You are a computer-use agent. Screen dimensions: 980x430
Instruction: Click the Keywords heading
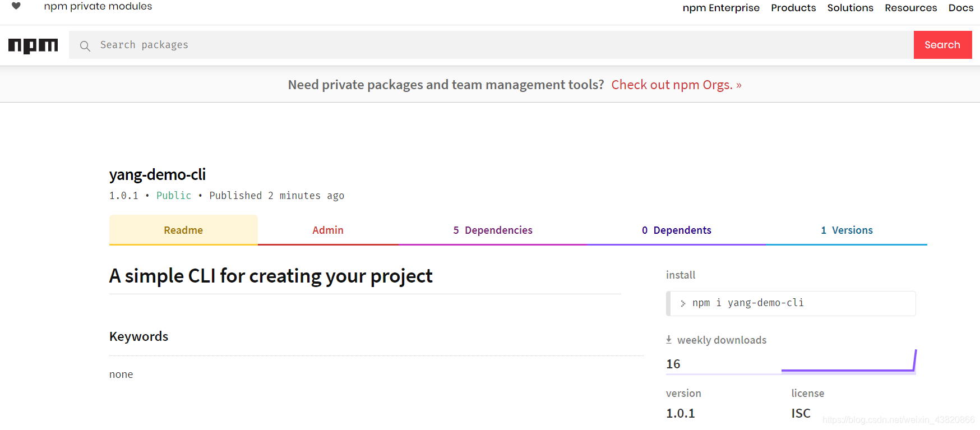pyautogui.click(x=138, y=336)
